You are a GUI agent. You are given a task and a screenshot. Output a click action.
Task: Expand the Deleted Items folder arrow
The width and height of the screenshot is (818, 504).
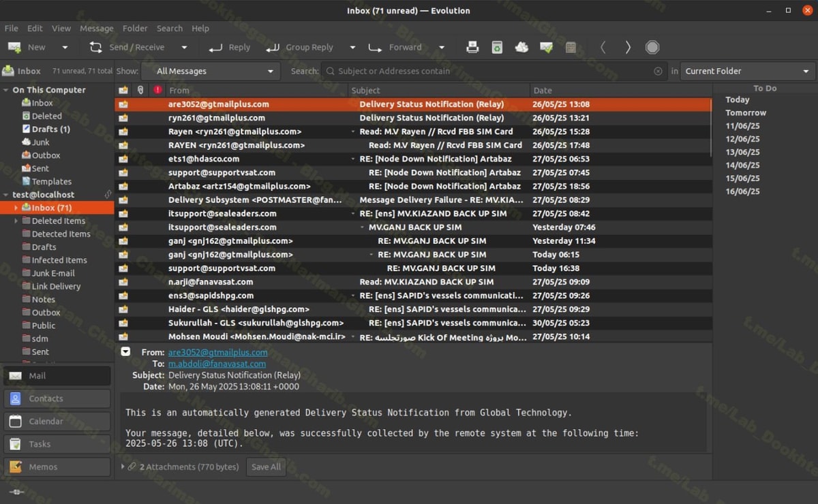[x=16, y=221]
